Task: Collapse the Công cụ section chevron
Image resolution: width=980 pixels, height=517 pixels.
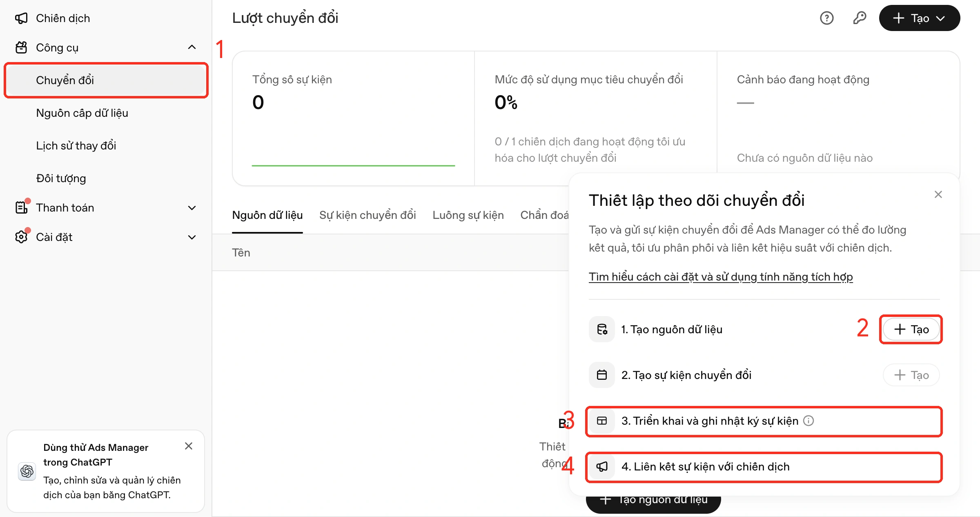Action: coord(192,47)
